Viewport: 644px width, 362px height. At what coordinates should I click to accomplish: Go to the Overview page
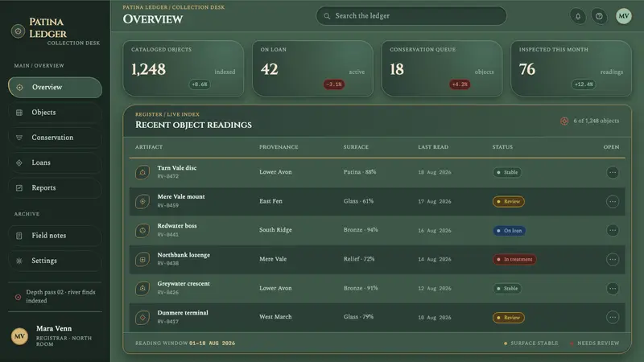55,88
